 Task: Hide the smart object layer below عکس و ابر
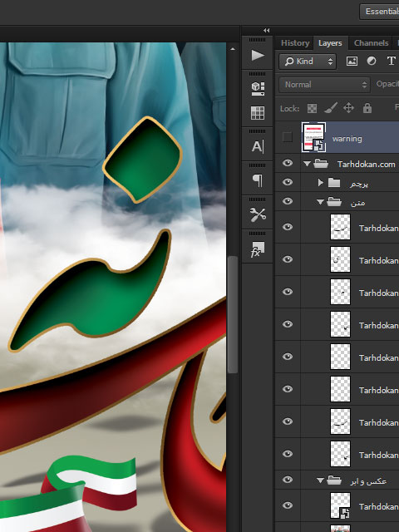pyautogui.click(x=288, y=505)
